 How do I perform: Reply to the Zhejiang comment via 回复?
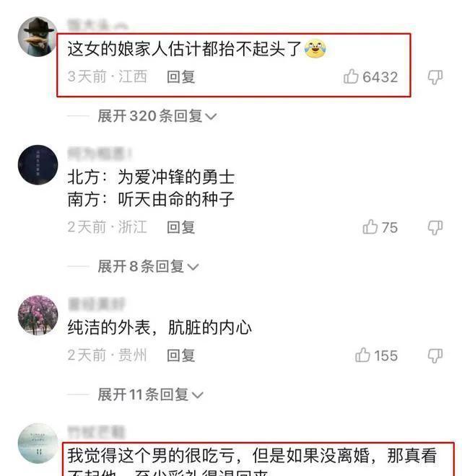[181, 227]
